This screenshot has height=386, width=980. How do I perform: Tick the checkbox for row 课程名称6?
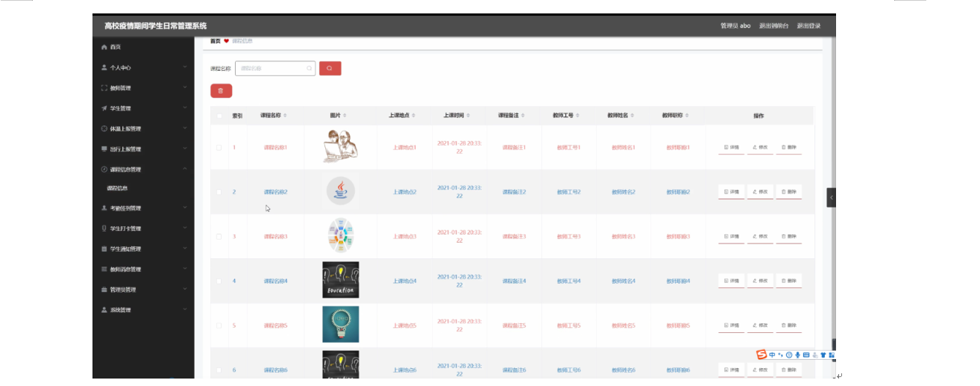click(219, 370)
